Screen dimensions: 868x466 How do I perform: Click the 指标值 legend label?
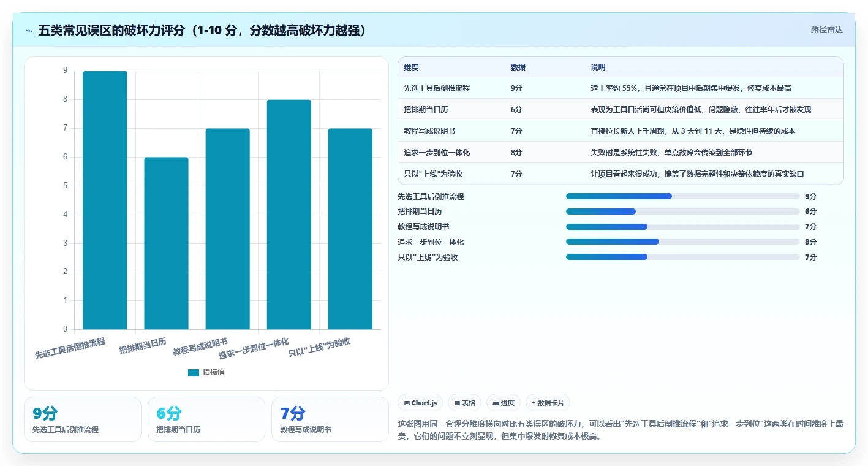pyautogui.click(x=214, y=372)
